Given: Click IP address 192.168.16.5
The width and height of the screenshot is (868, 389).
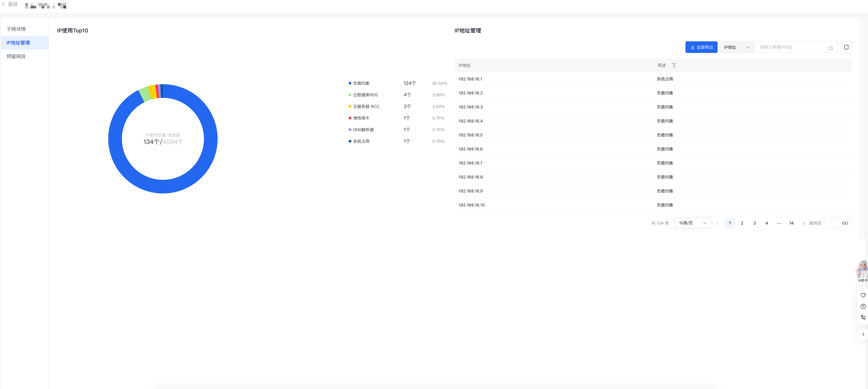Looking at the screenshot, I should 470,135.
